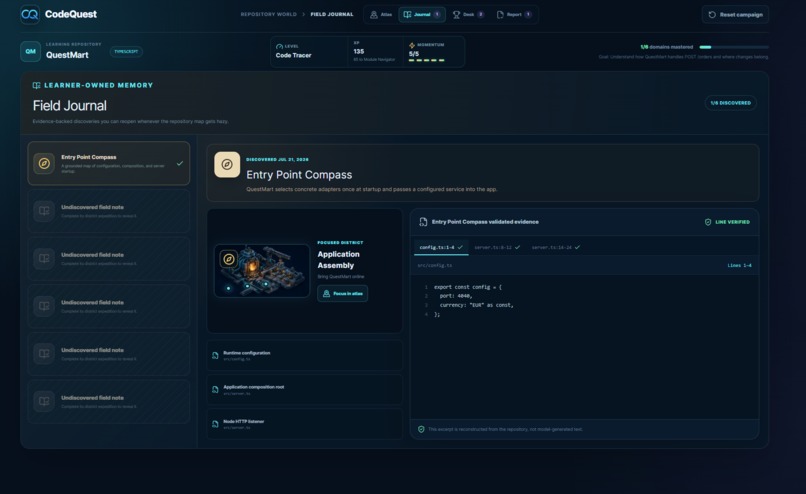The width and height of the screenshot is (806, 494).
Task: Switch to the config.ts:1-4 evidence tab
Action: [442, 247]
